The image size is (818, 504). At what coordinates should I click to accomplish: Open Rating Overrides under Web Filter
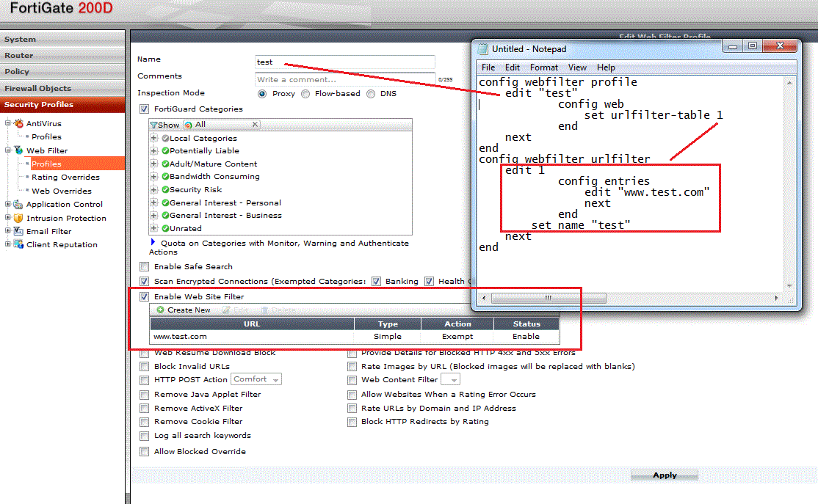[x=65, y=178]
